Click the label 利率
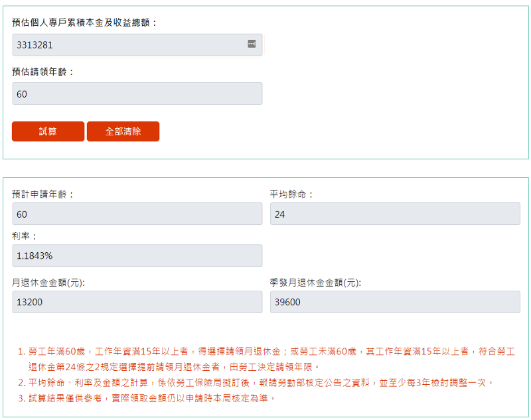The height and width of the screenshot is (420, 531). coord(24,236)
